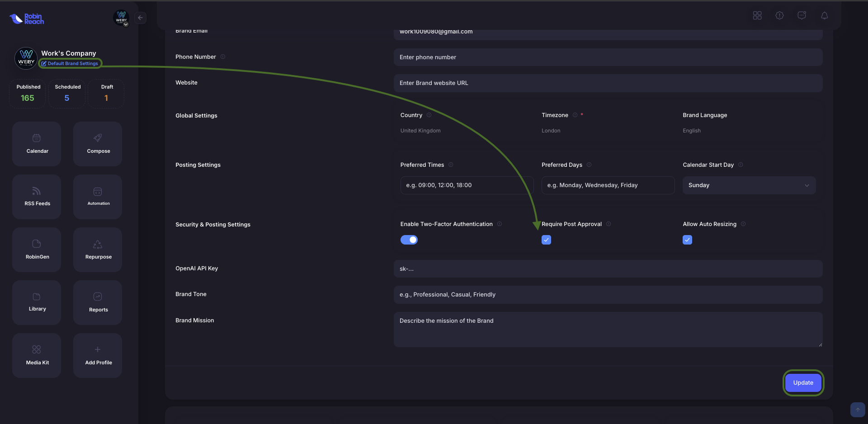Click the alert icon in the top bar
The image size is (868, 424).
coord(779,15)
